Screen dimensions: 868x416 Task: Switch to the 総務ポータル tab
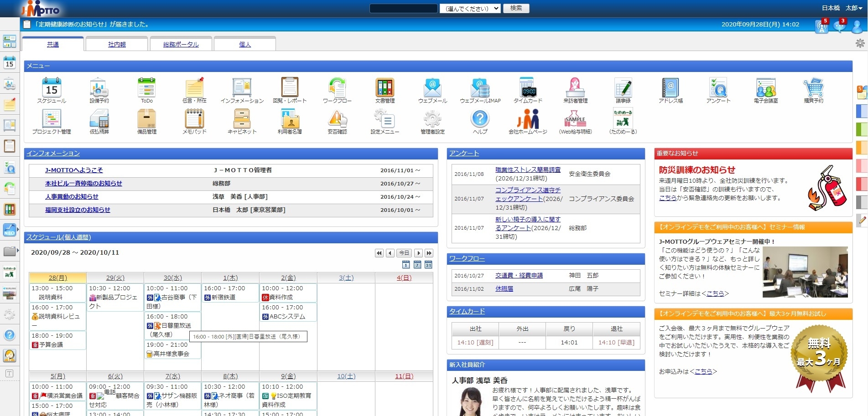coord(181,44)
